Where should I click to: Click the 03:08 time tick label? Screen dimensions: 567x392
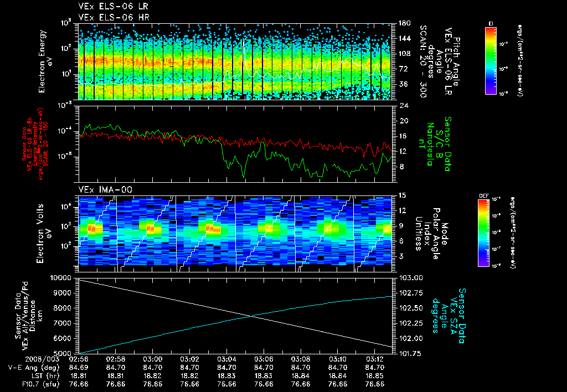point(301,359)
